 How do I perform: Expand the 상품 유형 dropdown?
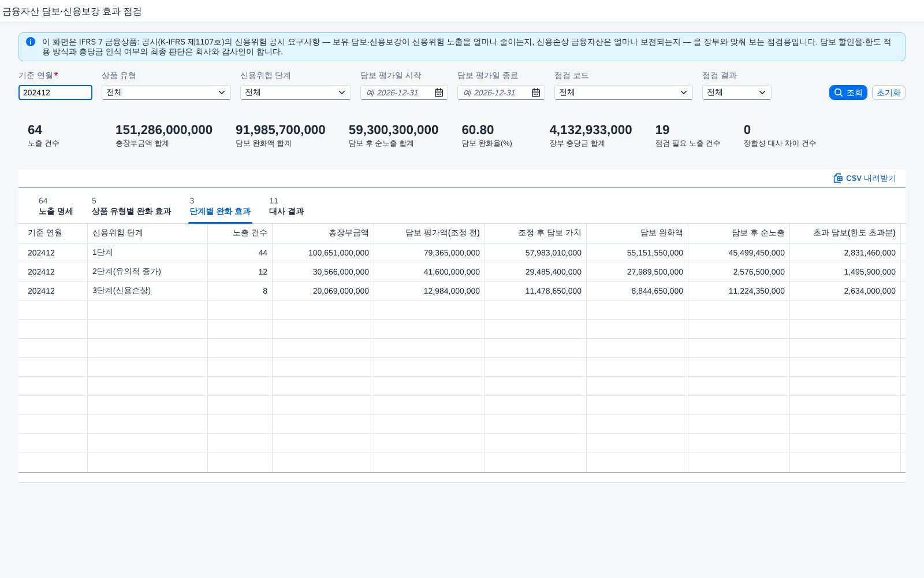coord(222,92)
